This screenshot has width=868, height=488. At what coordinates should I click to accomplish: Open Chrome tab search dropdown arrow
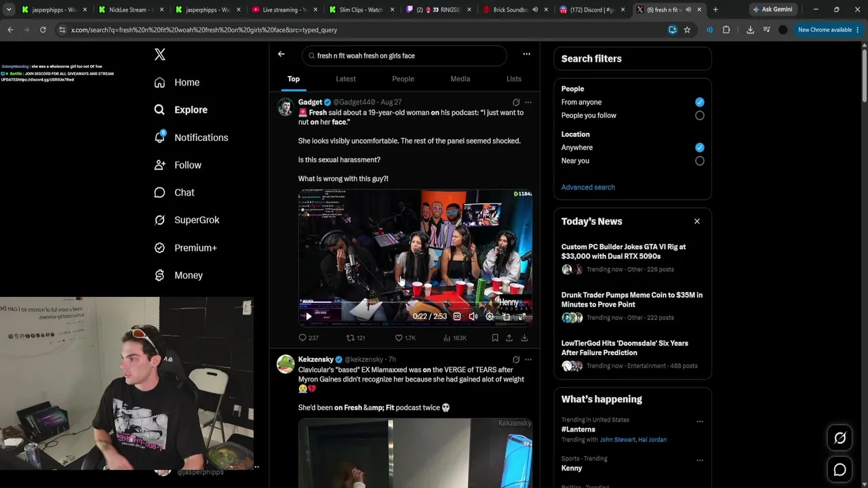9,9
